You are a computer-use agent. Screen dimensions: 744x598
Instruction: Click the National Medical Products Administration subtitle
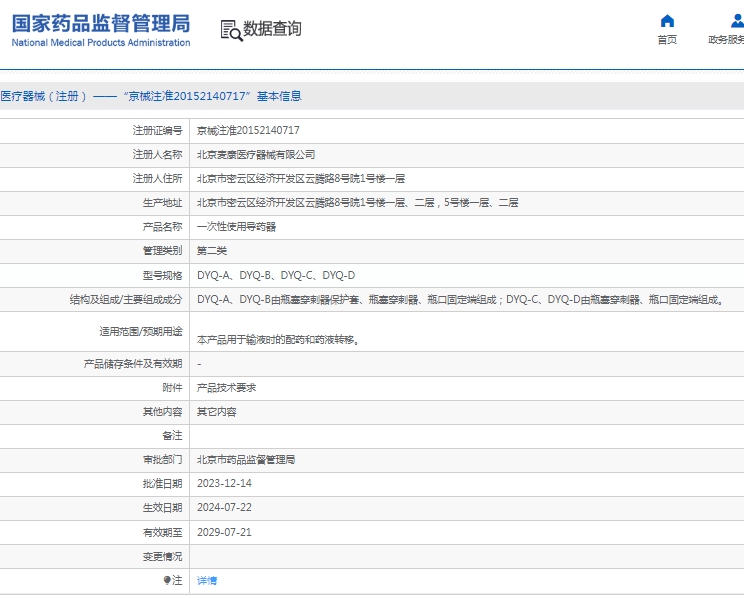(101, 43)
